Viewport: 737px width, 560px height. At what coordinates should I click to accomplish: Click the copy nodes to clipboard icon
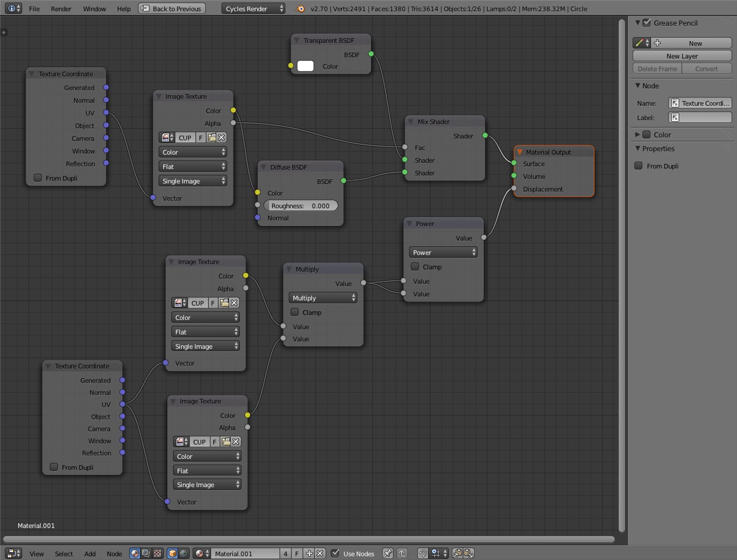coord(458,553)
